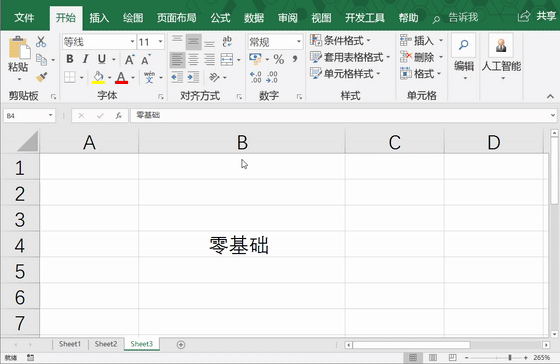Image resolution: width=560 pixels, height=364 pixels.
Task: Activate the Format Painter brush
Action: point(41,77)
